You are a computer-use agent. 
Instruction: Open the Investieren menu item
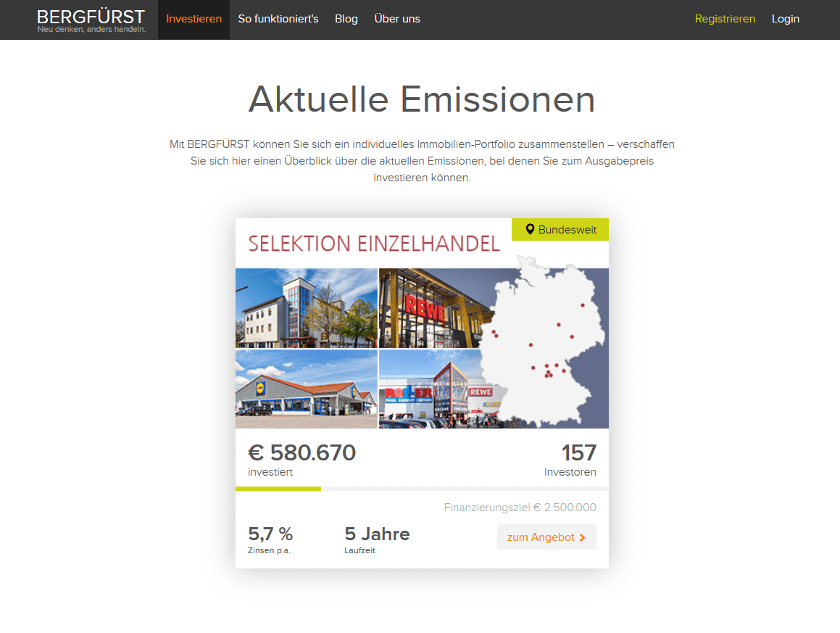coord(194,20)
